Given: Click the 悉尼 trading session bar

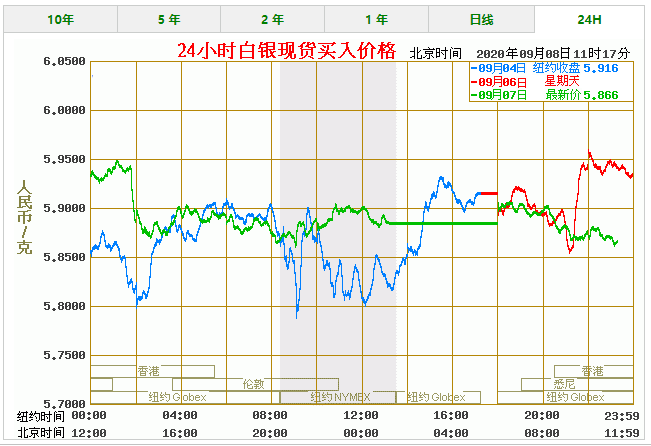Looking at the screenshot, I should (577, 384).
